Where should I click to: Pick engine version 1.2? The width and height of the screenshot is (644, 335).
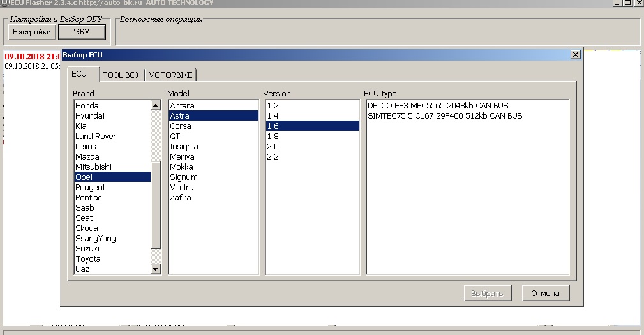313,105
